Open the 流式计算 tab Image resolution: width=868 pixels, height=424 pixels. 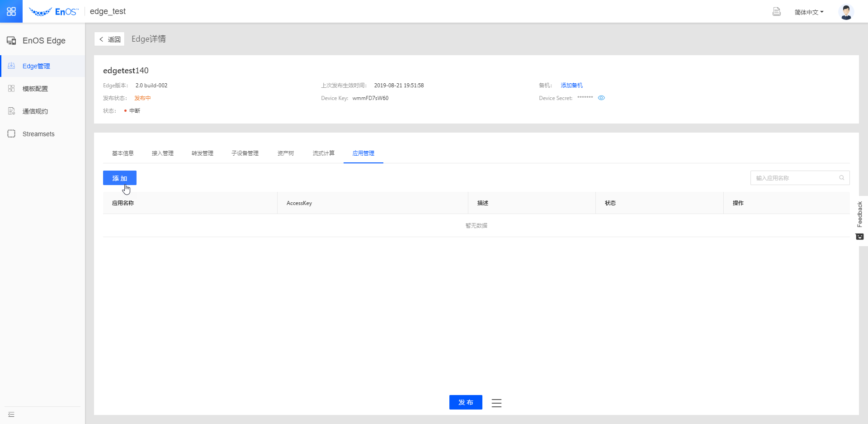tap(323, 153)
